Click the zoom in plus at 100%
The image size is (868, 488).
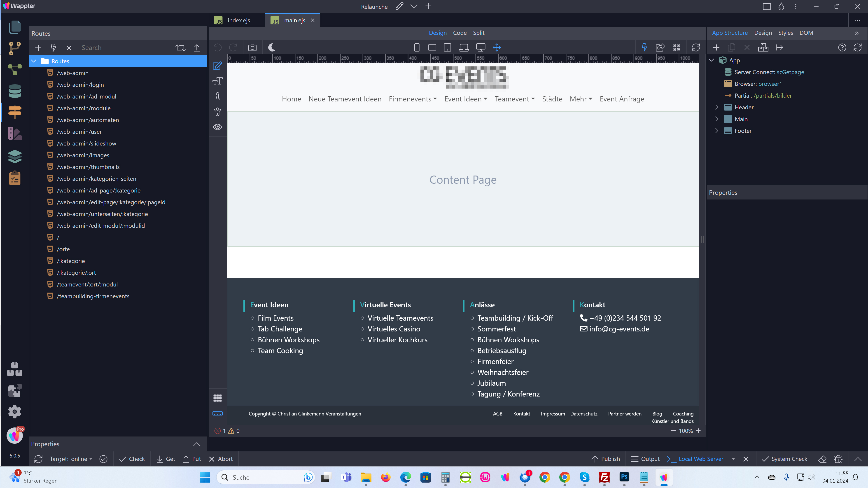[698, 431]
